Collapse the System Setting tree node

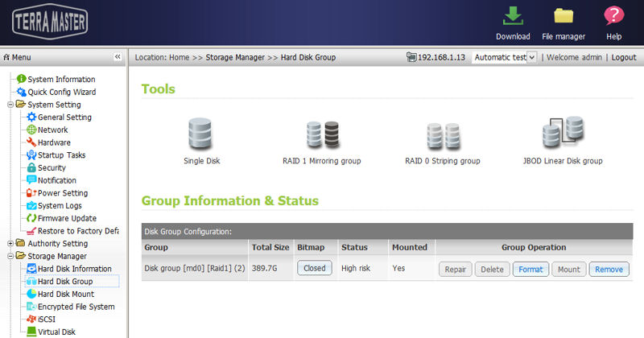tap(10, 105)
